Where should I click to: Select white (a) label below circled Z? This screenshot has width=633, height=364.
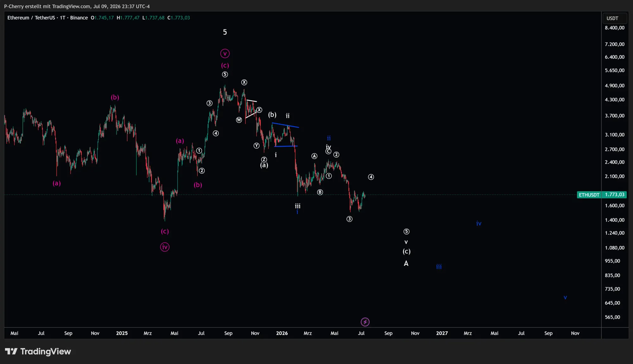pos(264,165)
